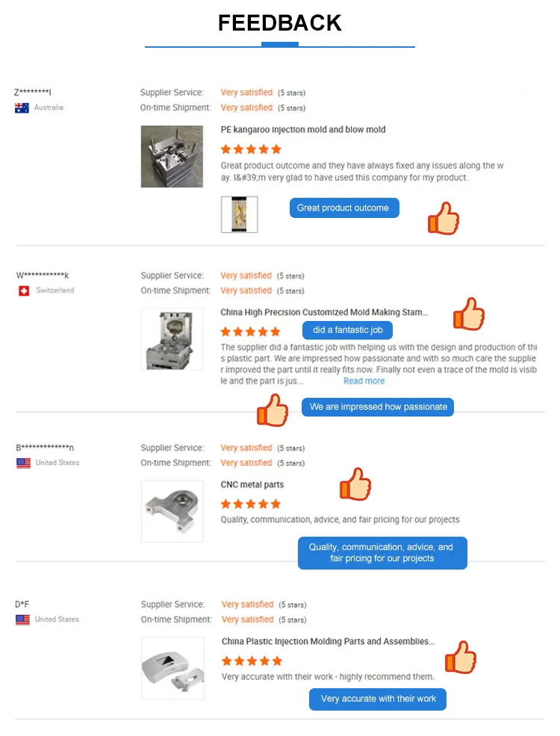Click the thumbs-up icon above Very accurate callout
560x736 pixels.
pos(461,658)
